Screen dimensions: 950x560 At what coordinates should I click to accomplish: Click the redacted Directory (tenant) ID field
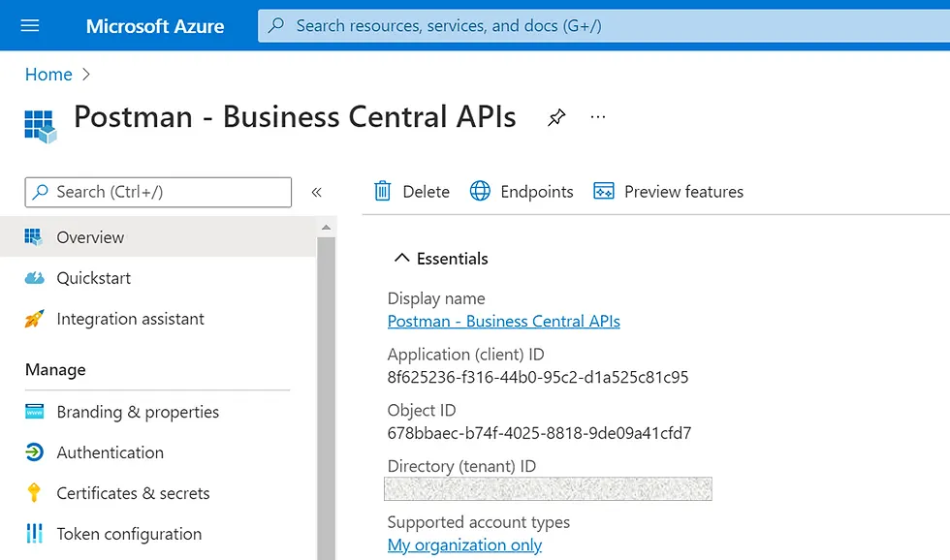(x=548, y=488)
